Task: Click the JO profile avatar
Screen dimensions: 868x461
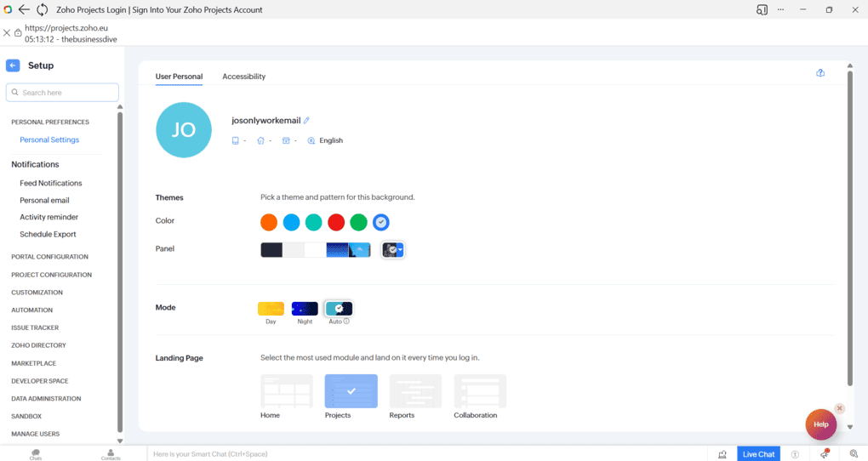Action: click(184, 130)
